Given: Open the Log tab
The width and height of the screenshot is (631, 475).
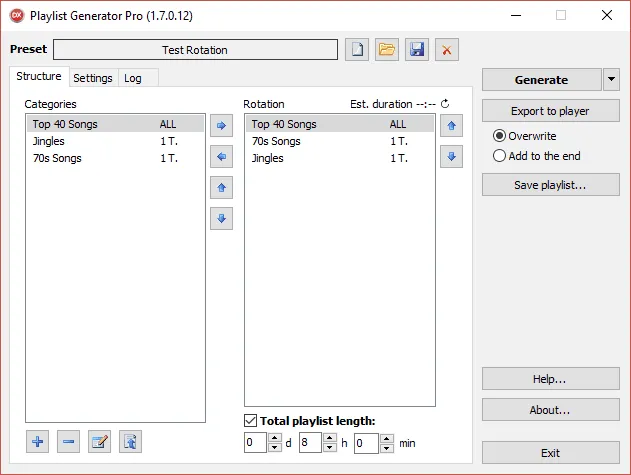Looking at the screenshot, I should coord(133,78).
